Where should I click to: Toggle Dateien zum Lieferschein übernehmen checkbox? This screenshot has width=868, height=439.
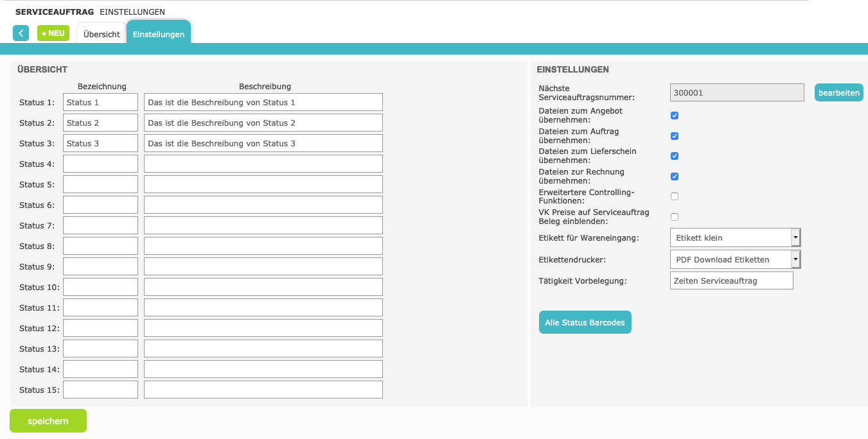coord(675,156)
